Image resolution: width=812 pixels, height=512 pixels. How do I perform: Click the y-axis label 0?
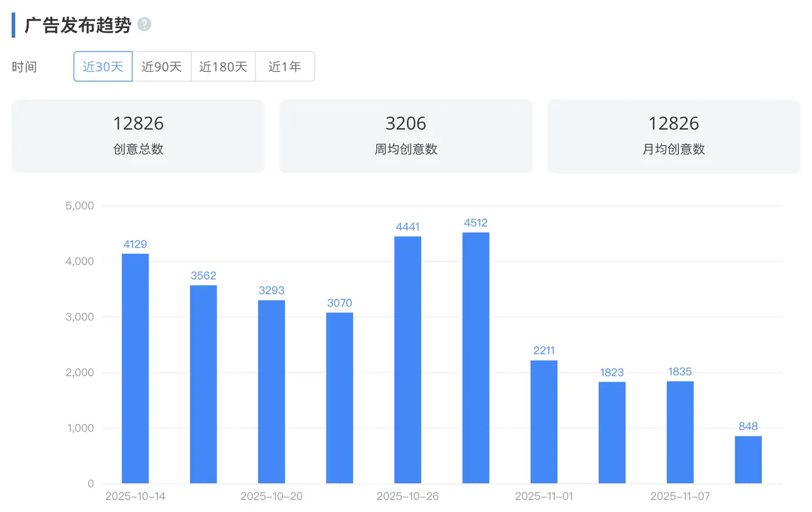(91, 483)
